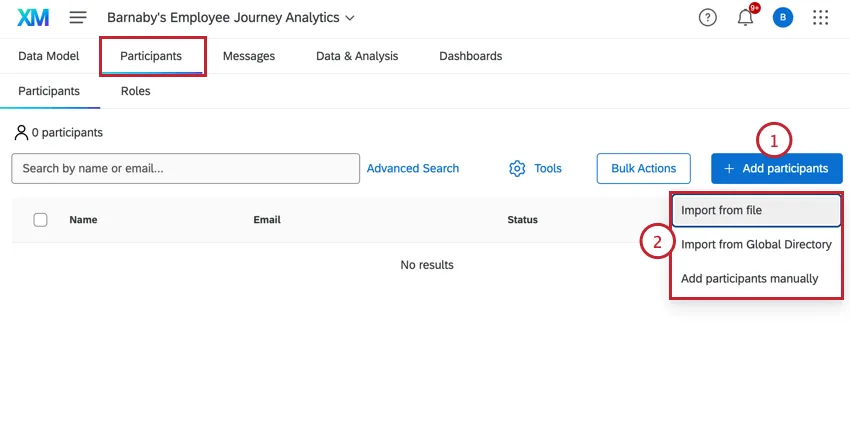The width and height of the screenshot is (850, 425).
Task: Open the user account avatar
Action: point(783,18)
